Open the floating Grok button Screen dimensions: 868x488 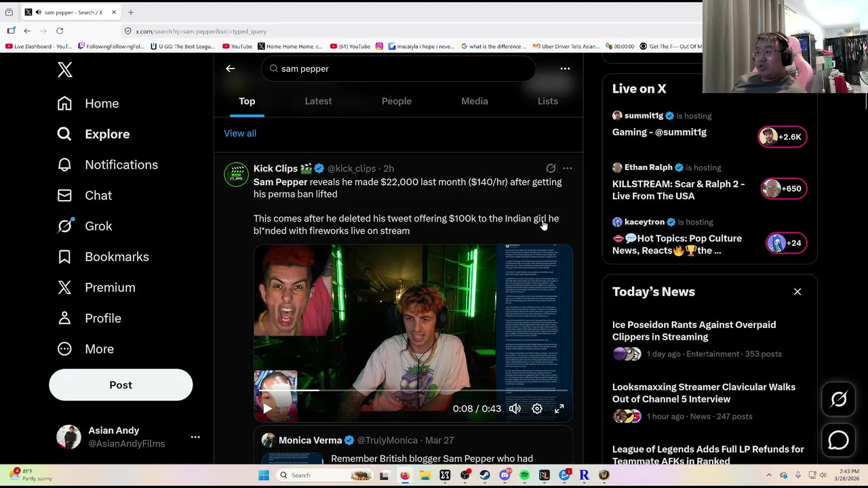point(839,399)
